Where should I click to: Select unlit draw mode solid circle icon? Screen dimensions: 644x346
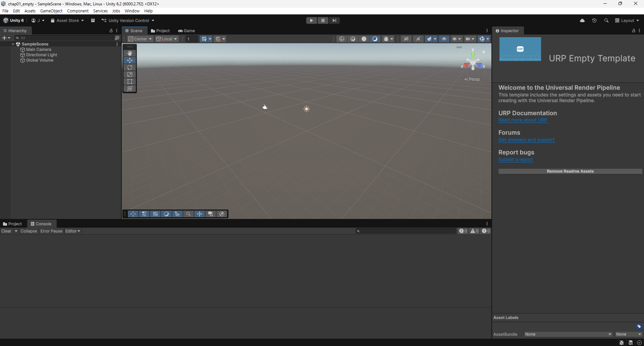[364, 39]
